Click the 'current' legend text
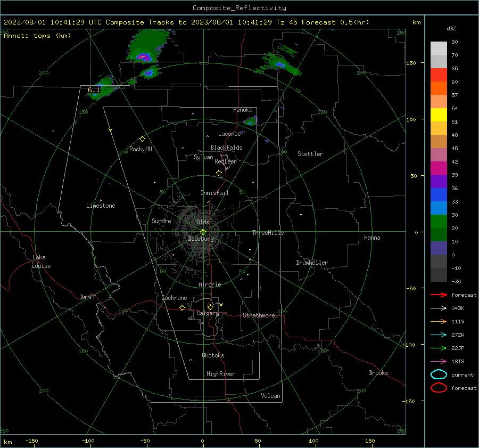 click(x=463, y=375)
